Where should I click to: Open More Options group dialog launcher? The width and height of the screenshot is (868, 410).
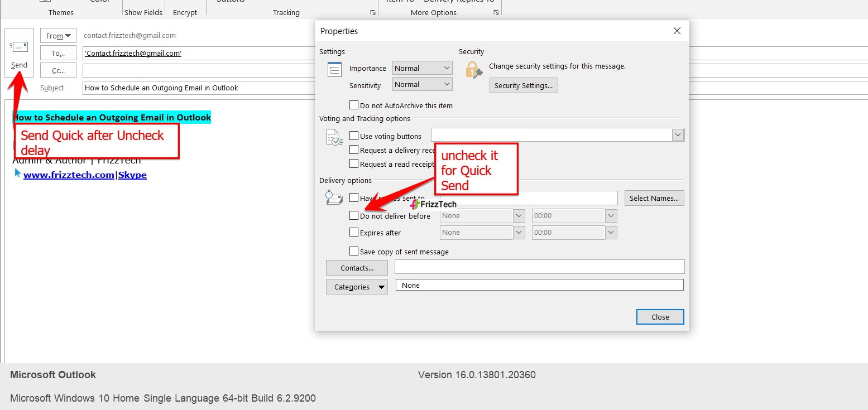click(x=496, y=12)
